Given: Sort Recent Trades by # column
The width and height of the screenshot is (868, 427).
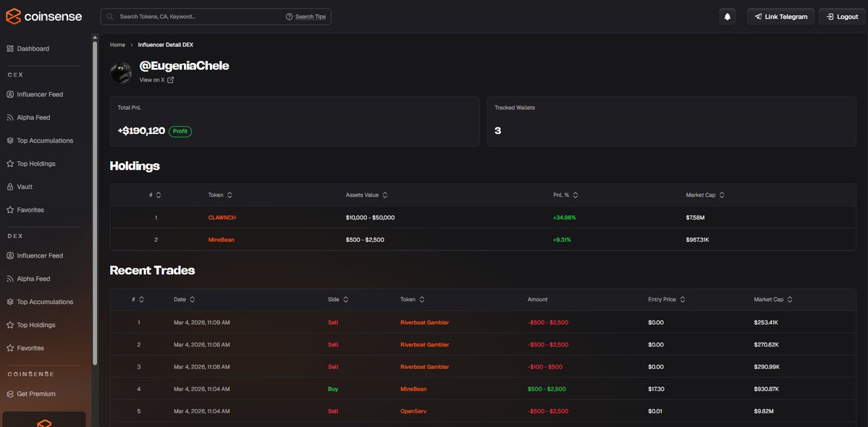Looking at the screenshot, I should pyautogui.click(x=141, y=299).
